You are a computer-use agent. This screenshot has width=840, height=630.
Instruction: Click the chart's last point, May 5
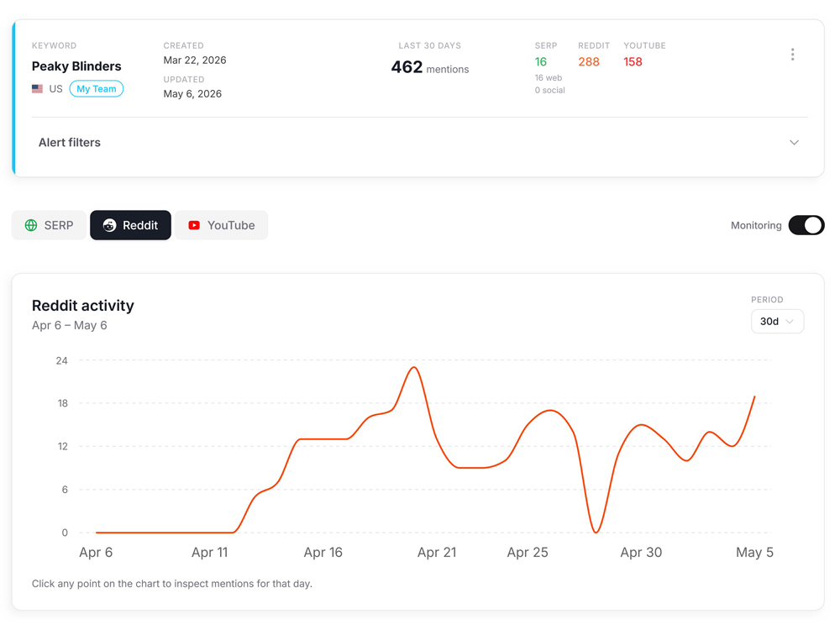(754, 396)
